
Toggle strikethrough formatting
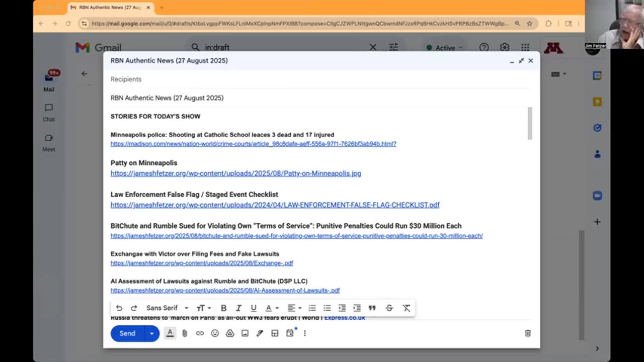click(389, 308)
